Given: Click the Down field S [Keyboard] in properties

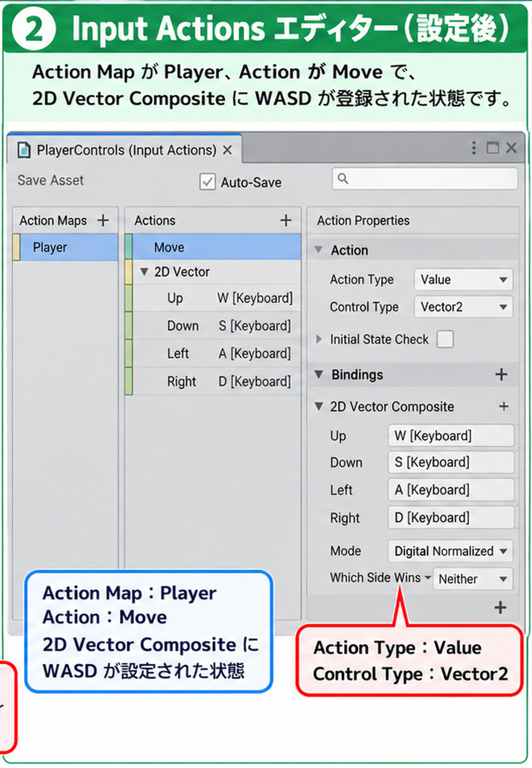Looking at the screenshot, I should pyautogui.click(x=451, y=462).
